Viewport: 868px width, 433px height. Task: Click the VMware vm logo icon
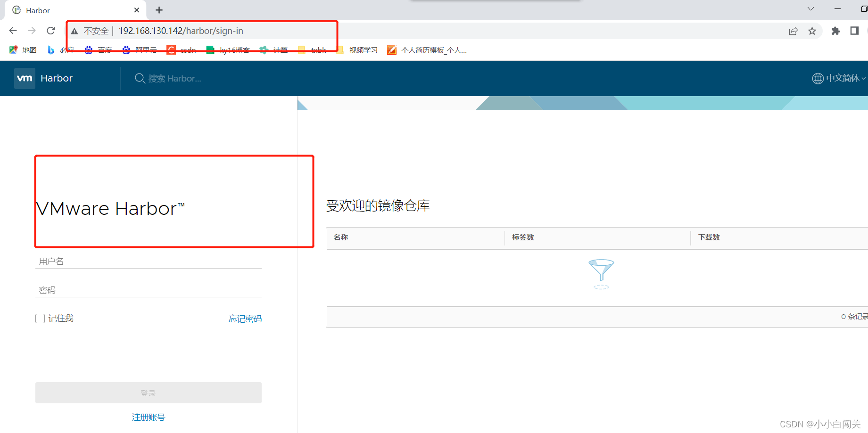pyautogui.click(x=25, y=78)
